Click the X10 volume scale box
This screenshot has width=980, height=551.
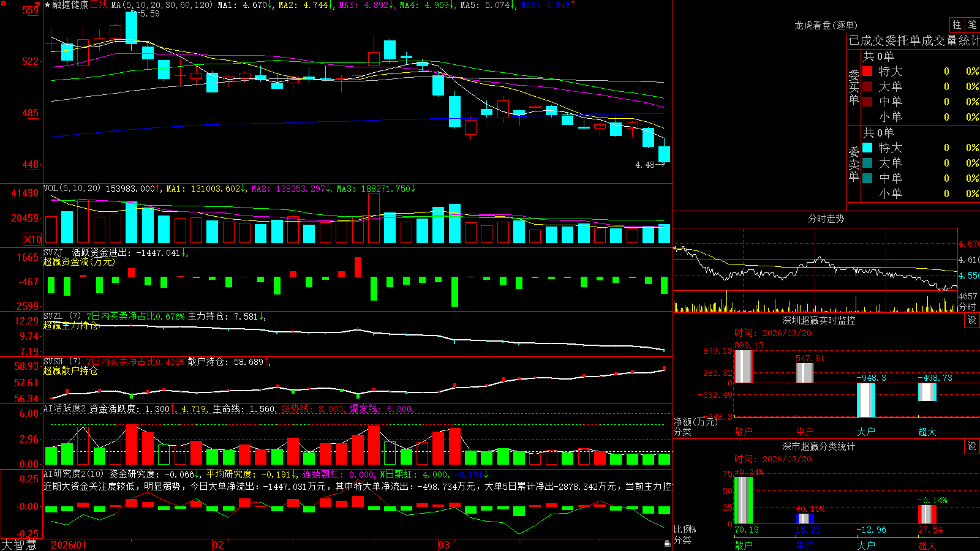[32, 239]
